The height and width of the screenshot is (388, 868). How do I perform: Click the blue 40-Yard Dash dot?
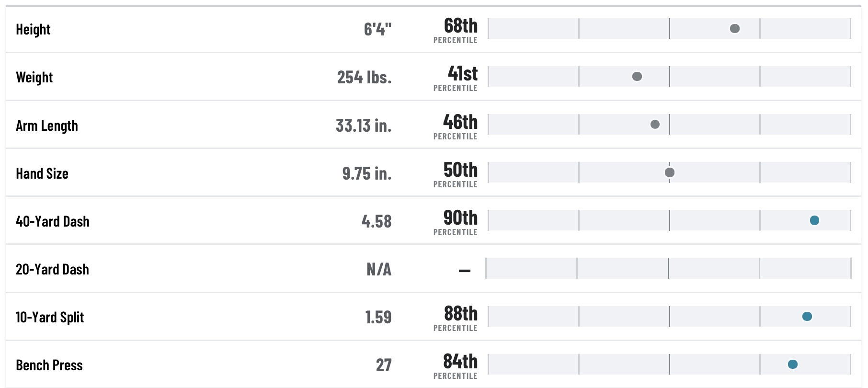[814, 220]
